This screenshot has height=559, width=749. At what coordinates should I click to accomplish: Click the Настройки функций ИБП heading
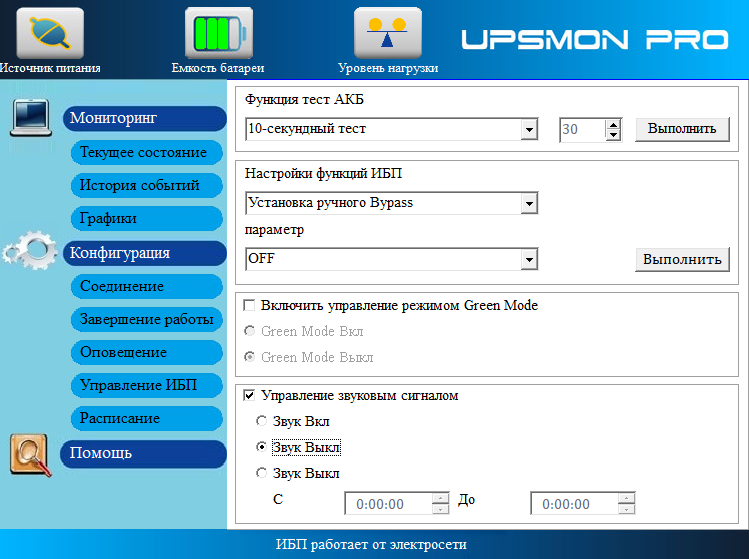coord(323,173)
